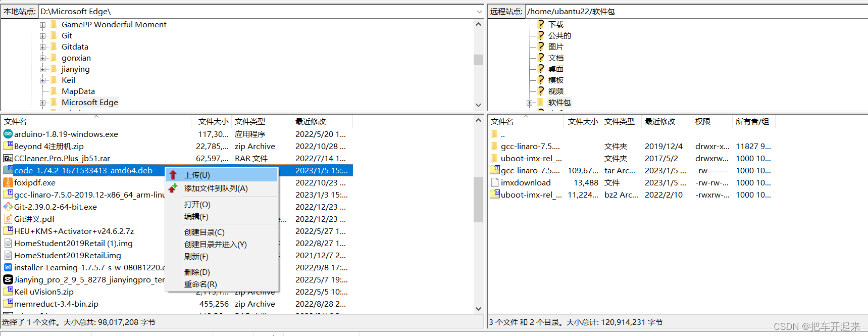Viewport: 868px width, 336px height.
Task: Click the installer-Learning file icon
Action: point(8,267)
